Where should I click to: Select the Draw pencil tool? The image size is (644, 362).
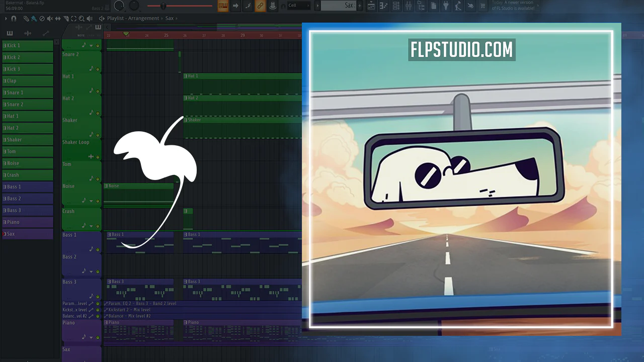pos(26,19)
